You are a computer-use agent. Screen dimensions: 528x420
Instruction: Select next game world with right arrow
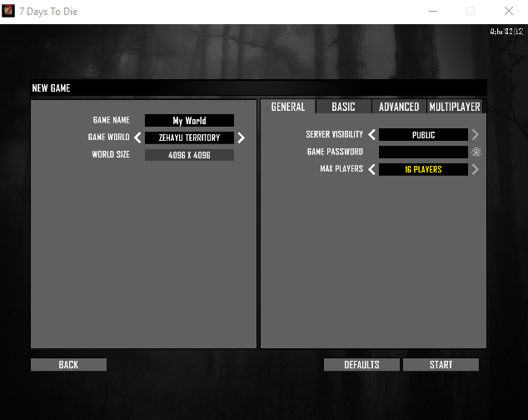242,137
